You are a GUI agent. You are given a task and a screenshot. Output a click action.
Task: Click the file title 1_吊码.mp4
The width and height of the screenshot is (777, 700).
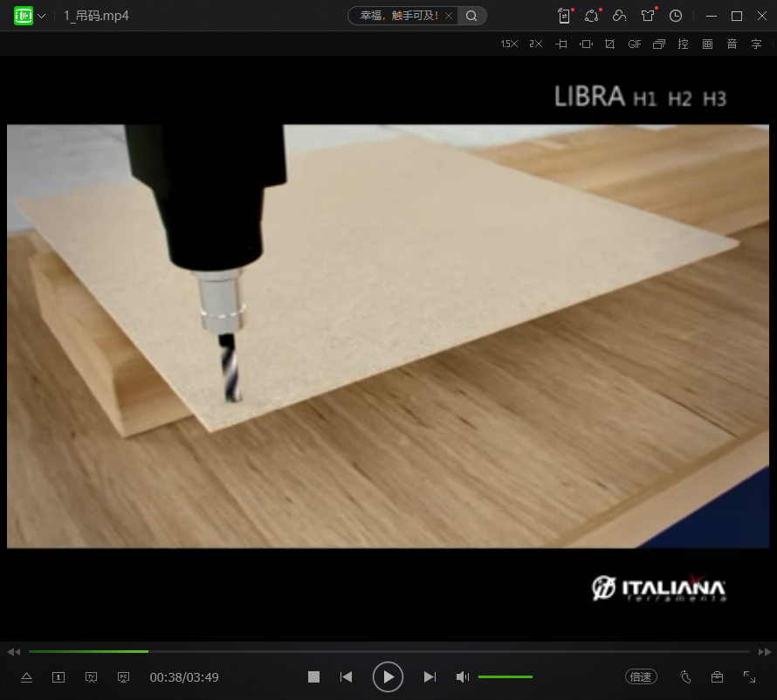click(x=96, y=16)
